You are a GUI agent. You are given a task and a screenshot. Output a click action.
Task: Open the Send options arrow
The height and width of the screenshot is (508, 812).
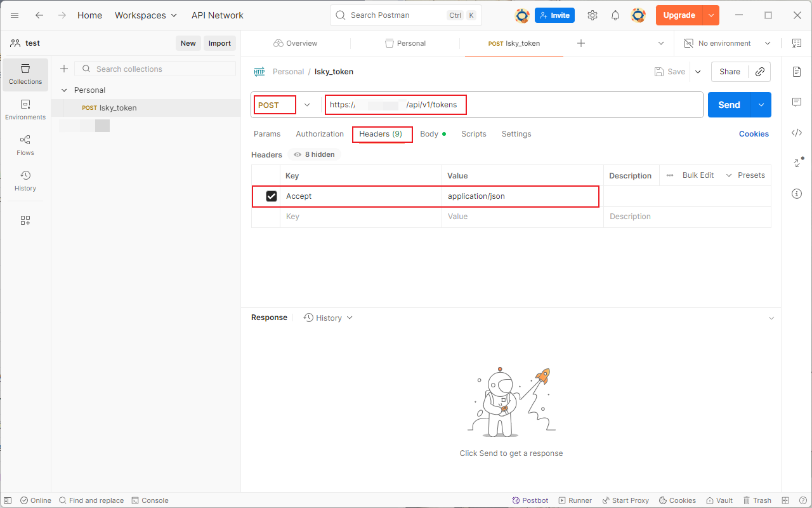coord(761,105)
